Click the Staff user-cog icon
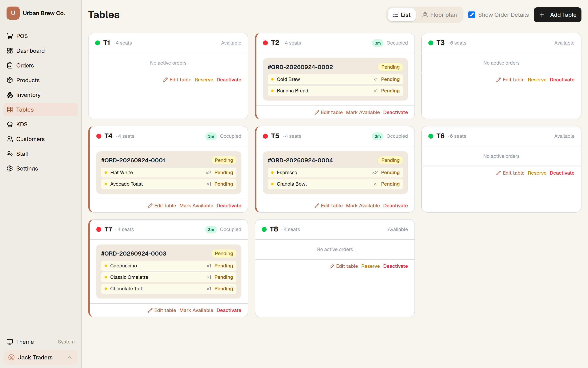This screenshot has height=368, width=588. 10,154
